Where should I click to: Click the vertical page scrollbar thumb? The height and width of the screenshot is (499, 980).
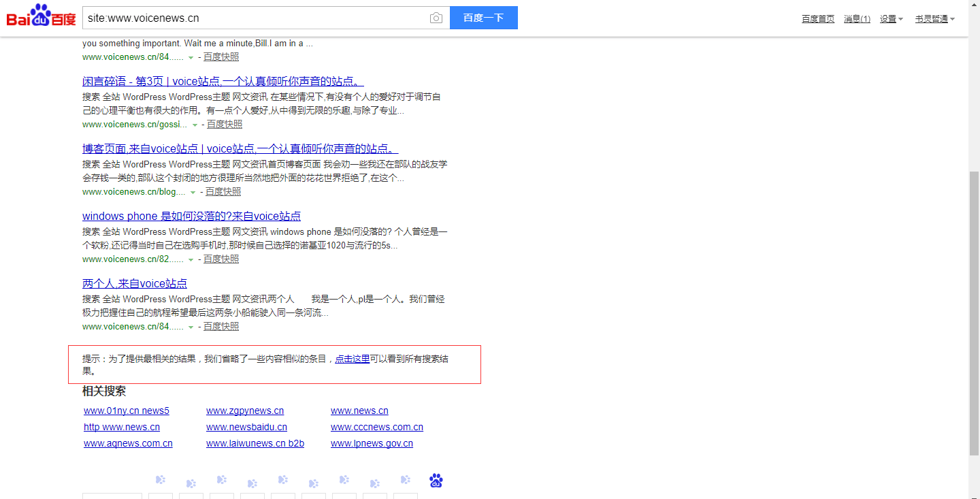click(974, 312)
